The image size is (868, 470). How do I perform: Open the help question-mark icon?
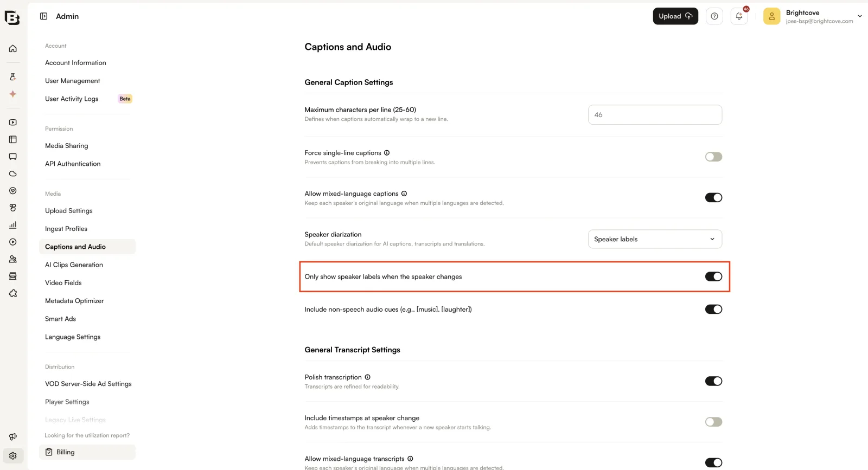coord(714,16)
